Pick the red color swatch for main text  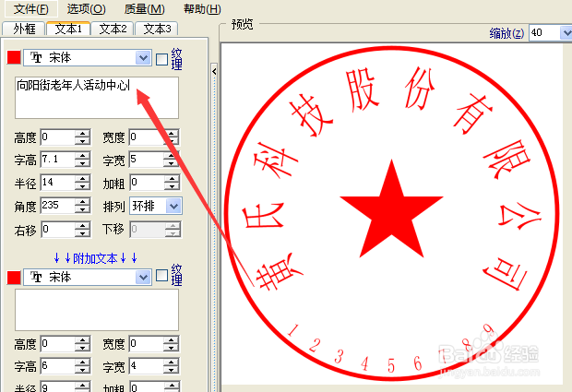click(x=14, y=57)
